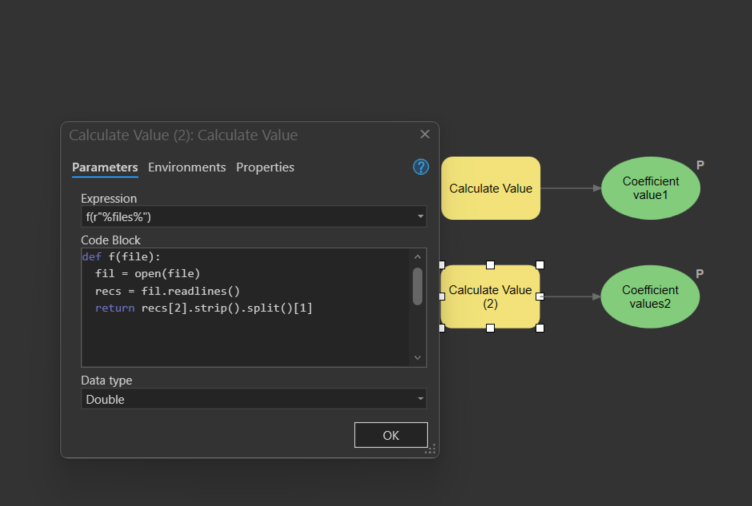
Task: Confirm the dialog with OK
Action: [391, 435]
